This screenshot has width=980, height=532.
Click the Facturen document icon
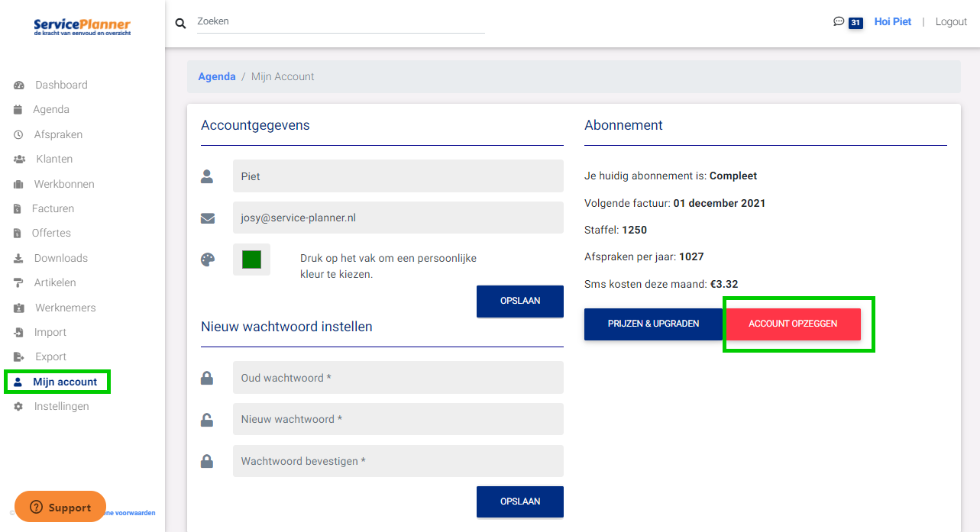[x=18, y=209]
